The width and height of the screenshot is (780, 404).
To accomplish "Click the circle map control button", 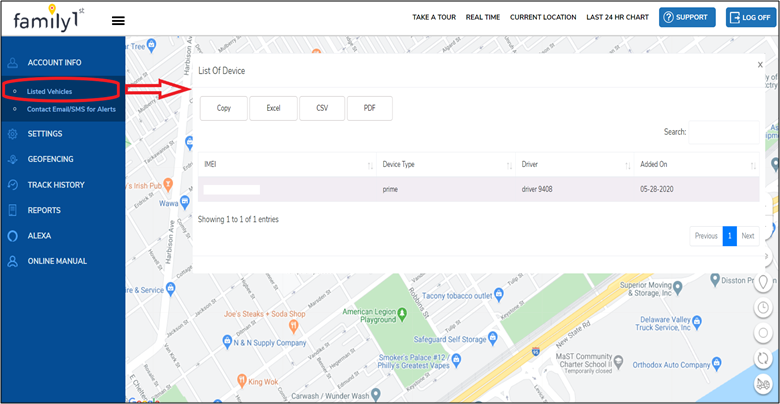I will click(763, 333).
